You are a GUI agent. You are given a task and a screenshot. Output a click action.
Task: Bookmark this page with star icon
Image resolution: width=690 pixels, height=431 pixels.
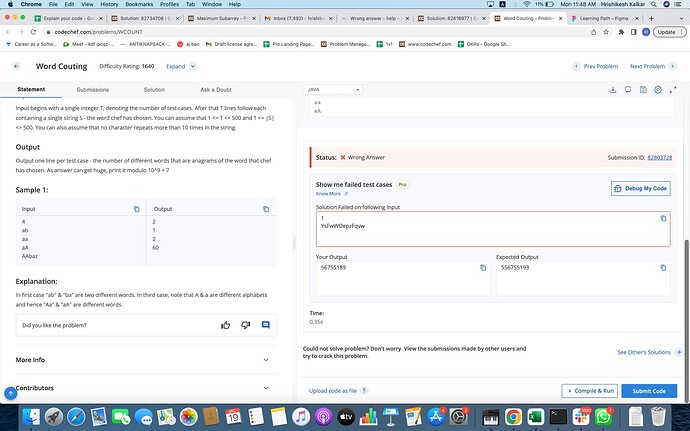coord(606,32)
